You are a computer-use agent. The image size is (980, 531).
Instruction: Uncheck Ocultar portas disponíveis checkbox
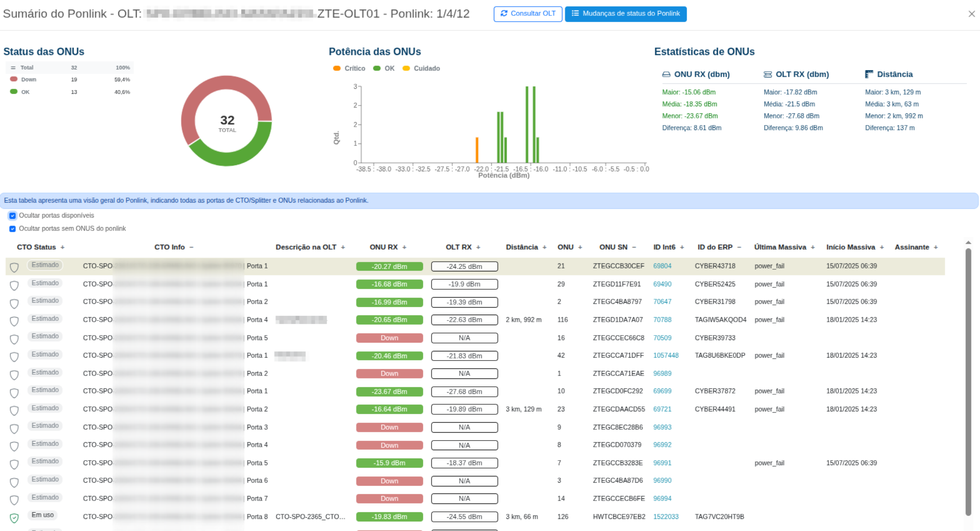click(12, 216)
